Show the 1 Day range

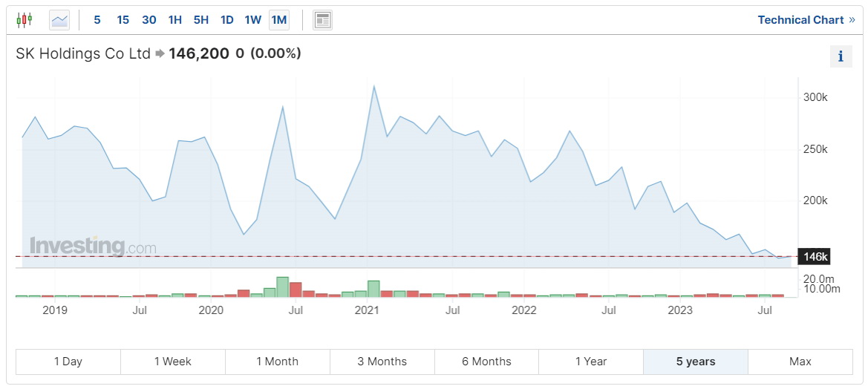68,362
